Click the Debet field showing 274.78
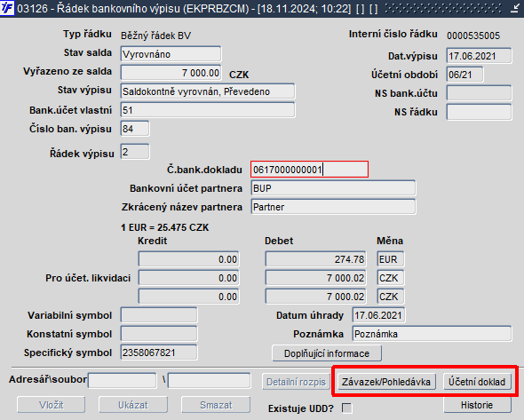The image size is (524, 420). pos(315,259)
